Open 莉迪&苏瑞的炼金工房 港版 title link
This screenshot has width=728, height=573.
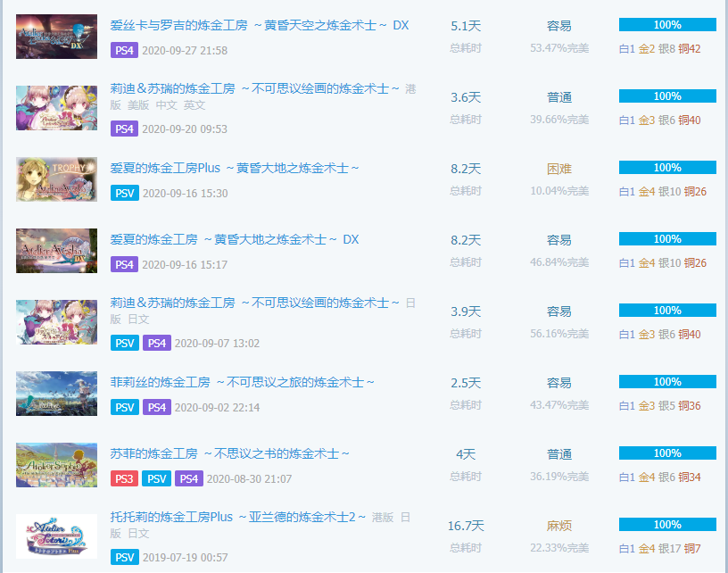[x=254, y=88]
